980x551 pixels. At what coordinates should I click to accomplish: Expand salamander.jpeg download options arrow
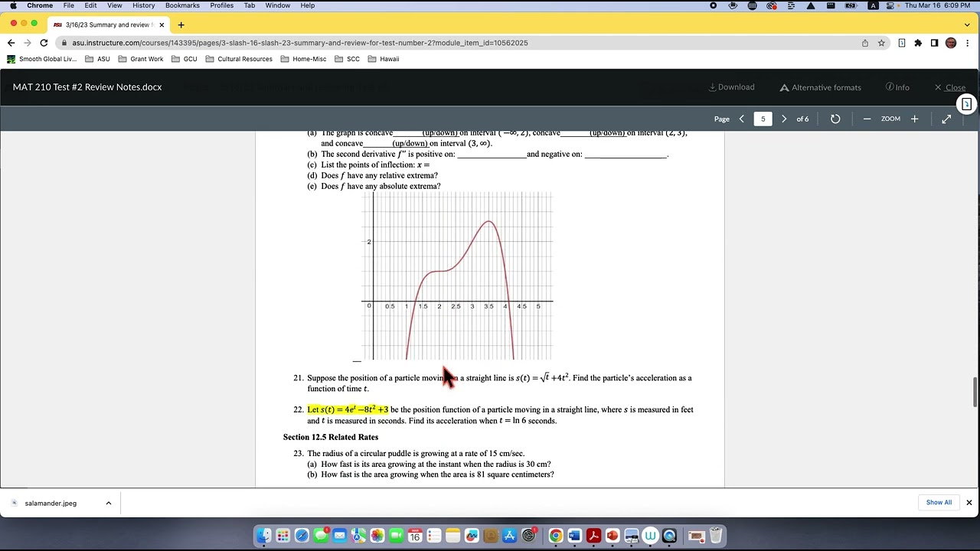tap(109, 503)
